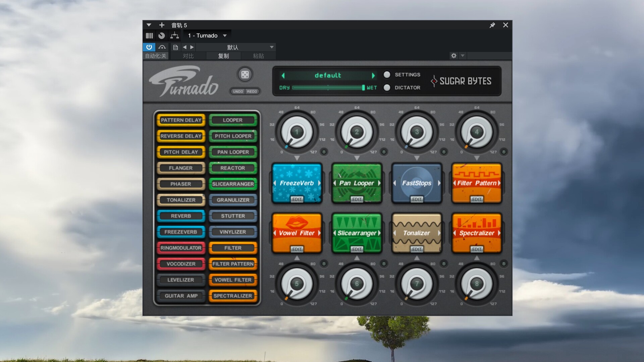Expand the arrow next to gear icon
The width and height of the screenshot is (644, 362).
463,56
